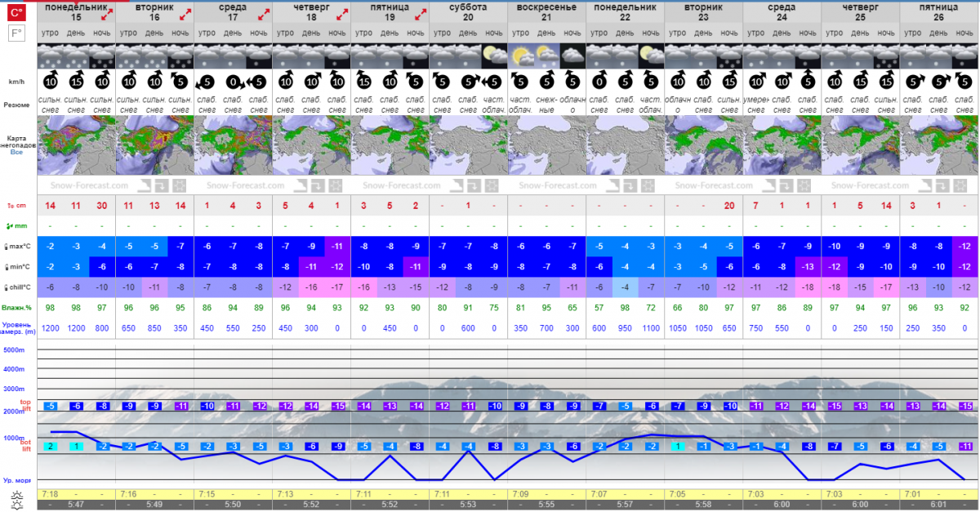980x512 pixels.
Task: Click the 'умерен. снег' summary for среда 24
Action: pos(755,105)
